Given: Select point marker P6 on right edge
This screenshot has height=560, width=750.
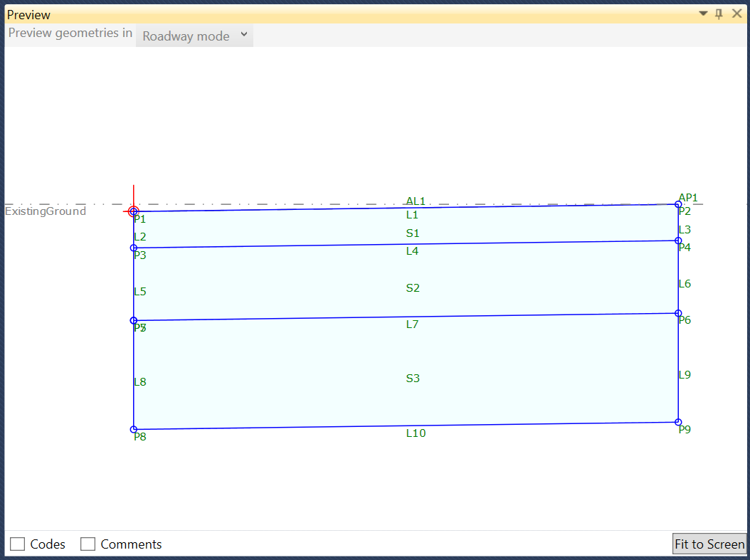Looking at the screenshot, I should coord(677,312).
